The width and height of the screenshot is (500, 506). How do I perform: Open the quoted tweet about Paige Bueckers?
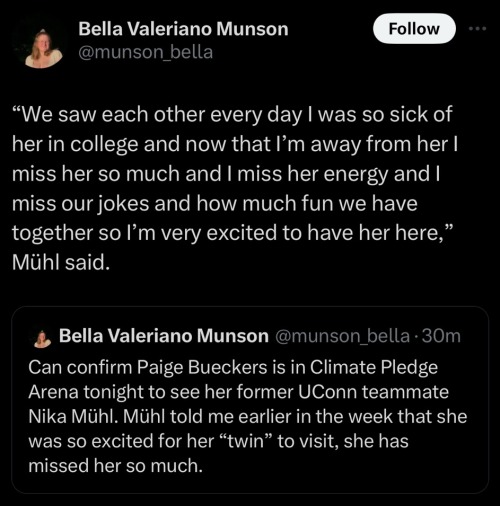tap(250, 400)
